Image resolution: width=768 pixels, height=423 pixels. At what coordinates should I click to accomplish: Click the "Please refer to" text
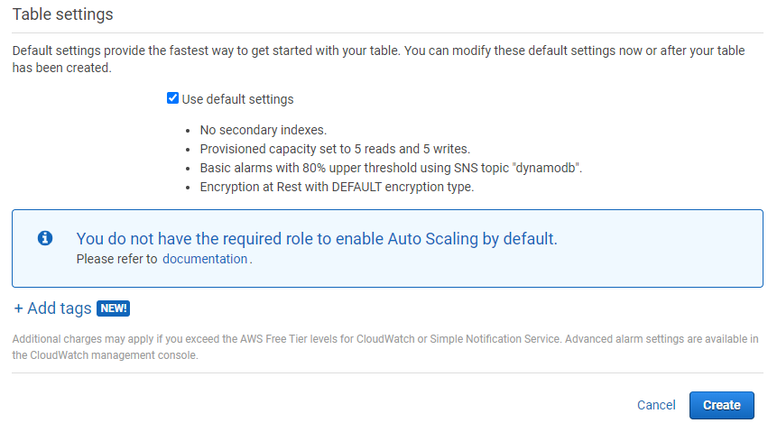coord(117,259)
